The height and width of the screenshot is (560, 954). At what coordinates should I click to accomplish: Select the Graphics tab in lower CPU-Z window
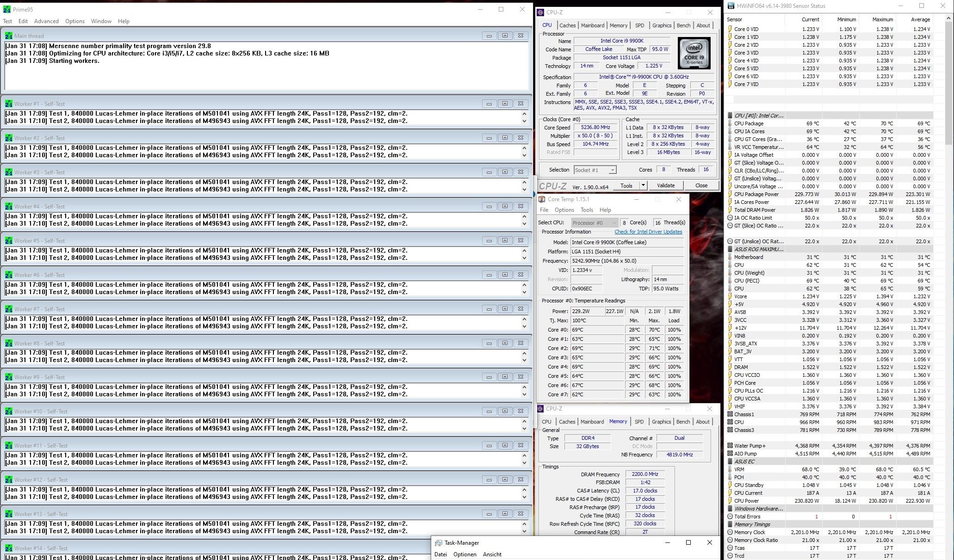661,422
